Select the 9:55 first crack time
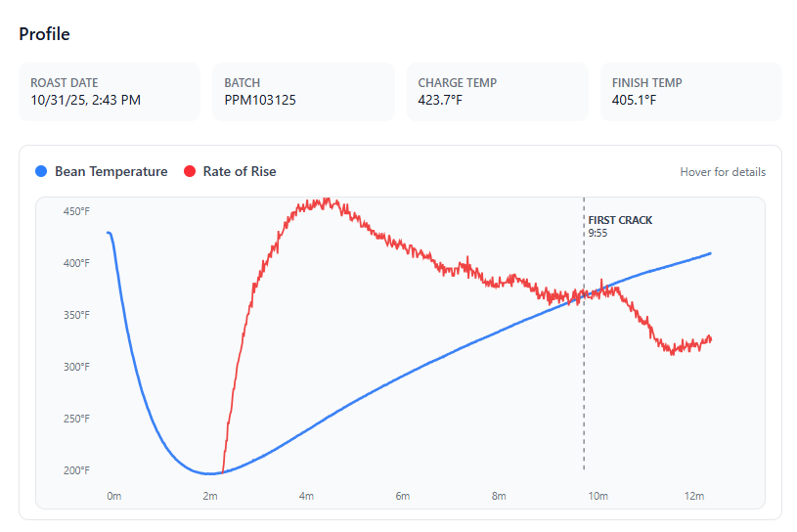The image size is (797, 532). [x=598, y=234]
